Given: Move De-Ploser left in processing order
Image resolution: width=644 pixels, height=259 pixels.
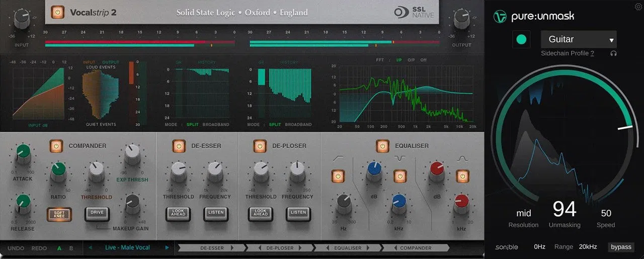Looking at the screenshot, I should click(x=261, y=248).
